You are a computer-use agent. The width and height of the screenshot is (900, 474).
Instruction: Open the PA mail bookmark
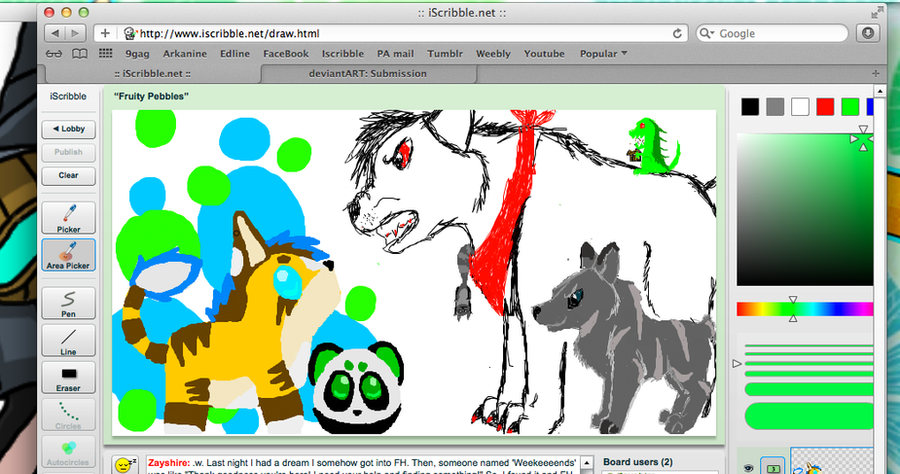coord(395,54)
